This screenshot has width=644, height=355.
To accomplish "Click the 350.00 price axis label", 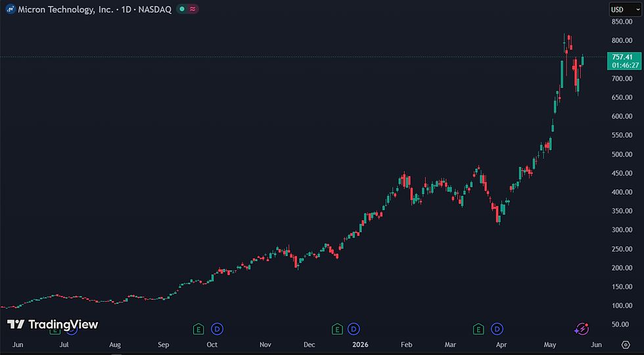I will click(x=622, y=211).
